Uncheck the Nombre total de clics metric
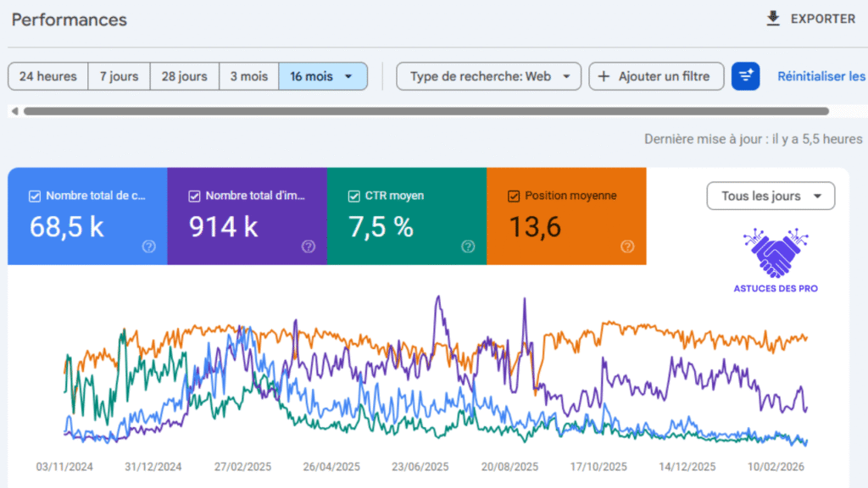Screen dimensions: 868x488 point(34,196)
